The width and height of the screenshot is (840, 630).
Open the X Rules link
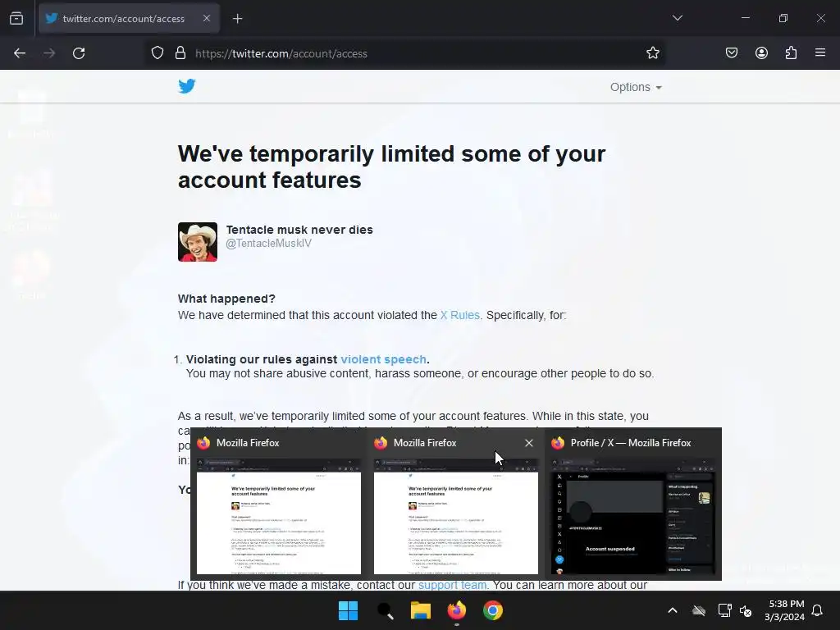tap(459, 315)
